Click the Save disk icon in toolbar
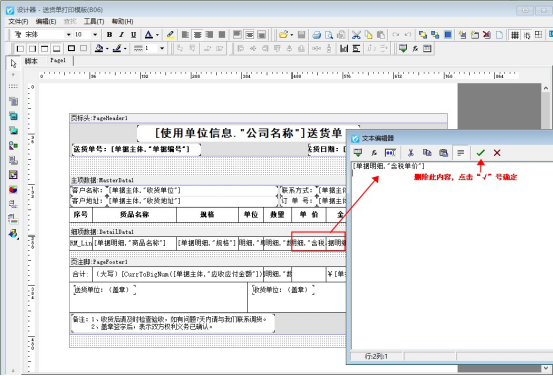 pyautogui.click(x=301, y=35)
